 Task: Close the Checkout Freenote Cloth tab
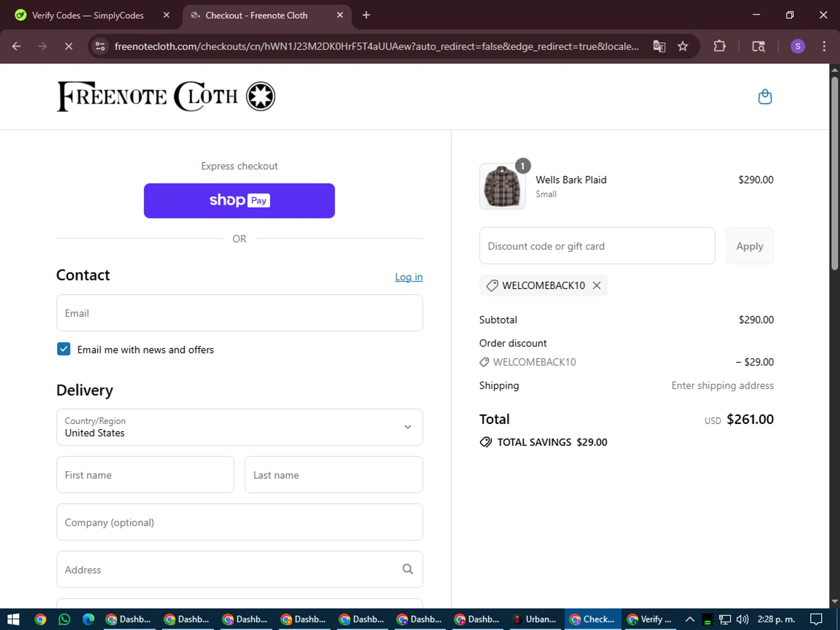[340, 15]
